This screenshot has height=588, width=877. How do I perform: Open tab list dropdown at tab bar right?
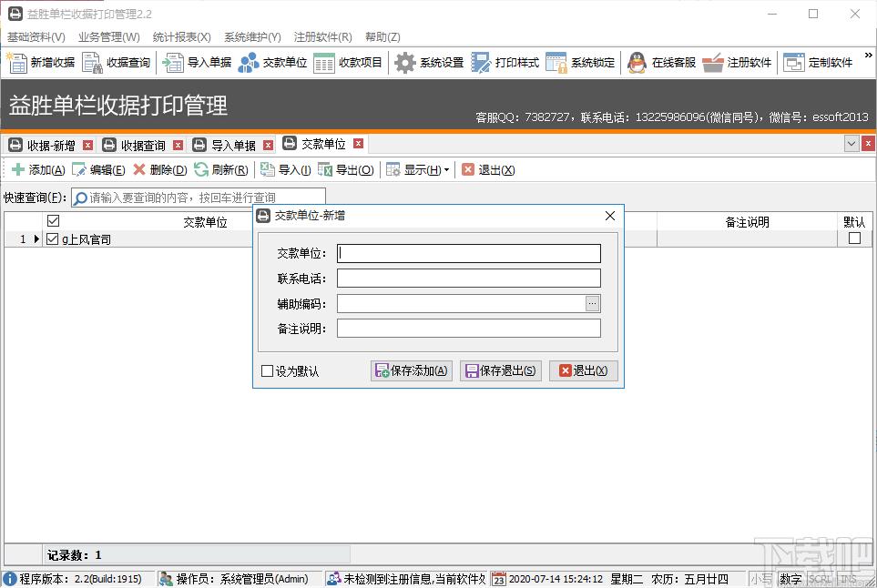click(852, 144)
